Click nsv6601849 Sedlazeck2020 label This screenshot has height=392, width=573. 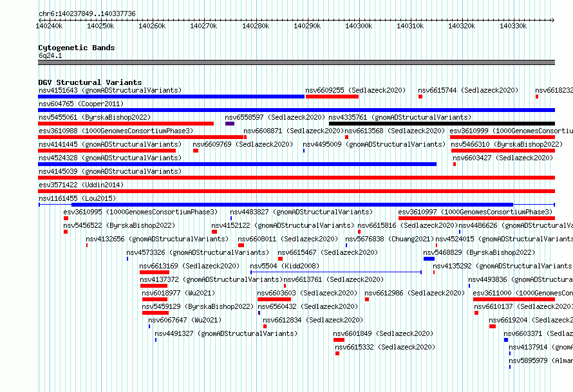tap(383, 333)
